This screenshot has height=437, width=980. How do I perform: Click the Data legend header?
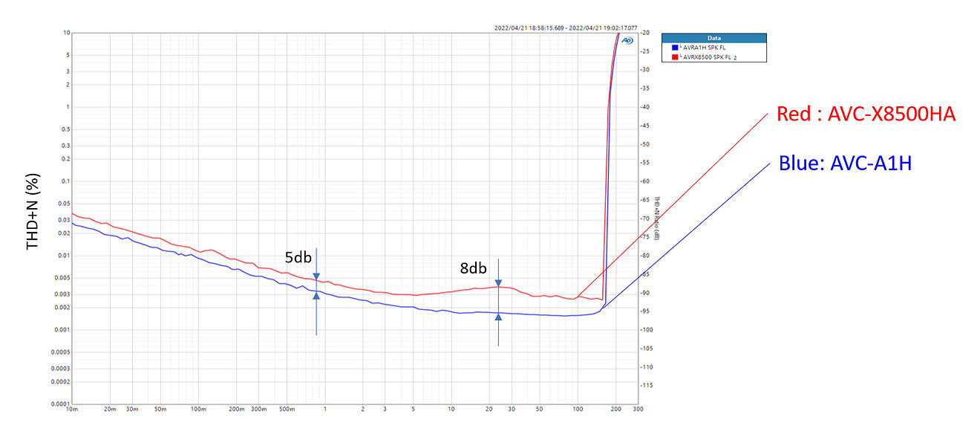point(713,37)
